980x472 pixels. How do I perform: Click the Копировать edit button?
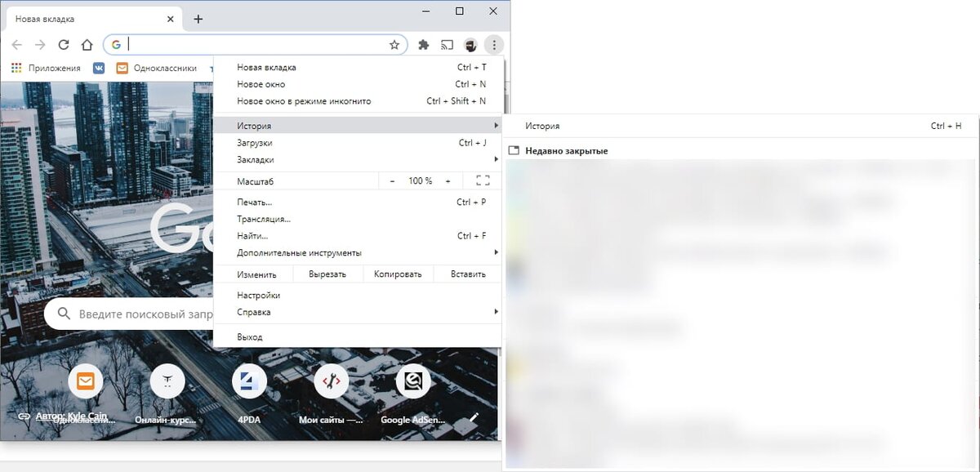pyautogui.click(x=398, y=274)
